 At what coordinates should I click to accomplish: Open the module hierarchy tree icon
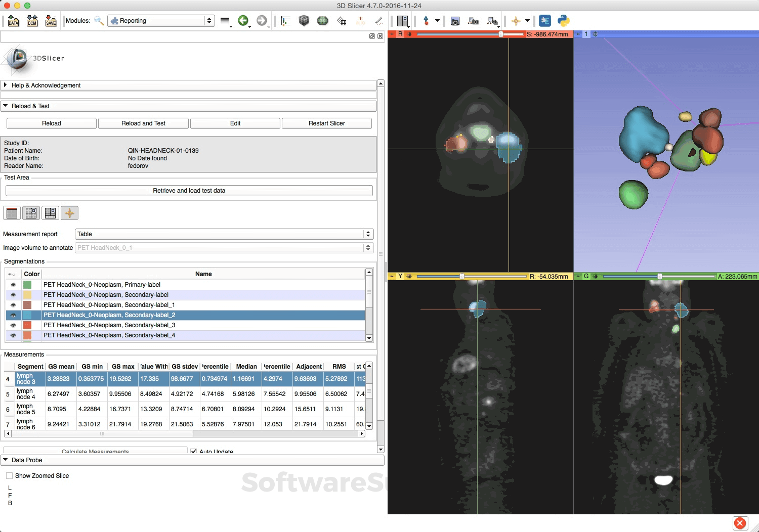tap(285, 21)
